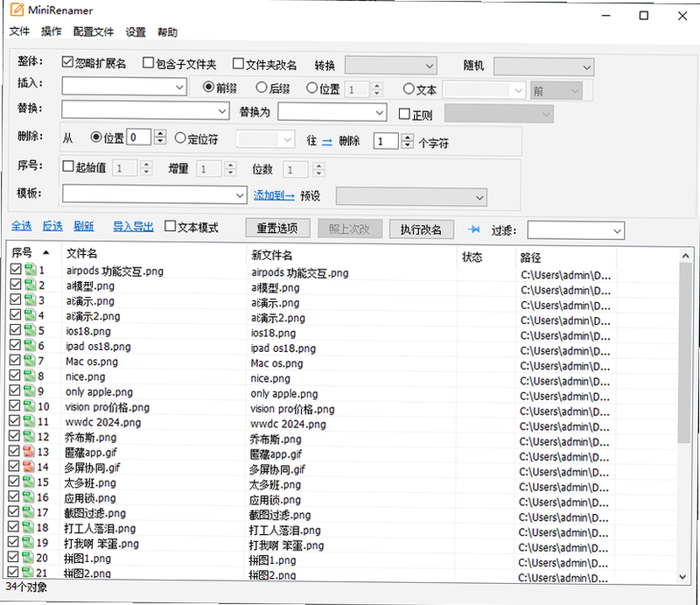Select file name 打工人落泪.png

(x=100, y=528)
